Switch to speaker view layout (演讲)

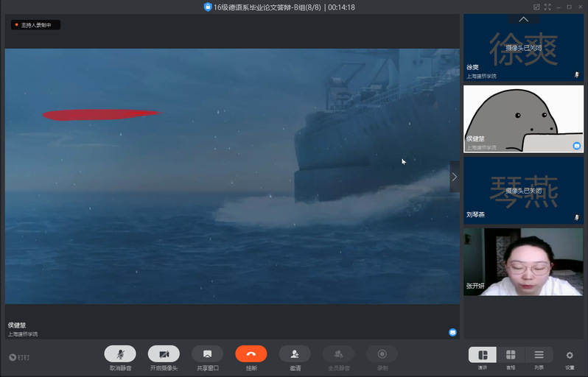point(483,355)
